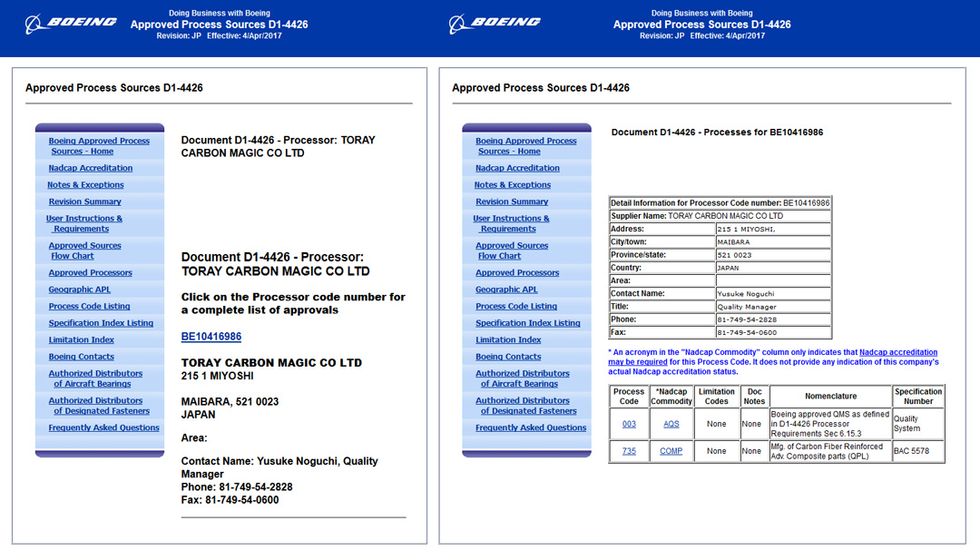Image resolution: width=980 pixels, height=560 pixels.
Task: Open Approved Sources Flow Chart, left page
Action: (x=85, y=251)
